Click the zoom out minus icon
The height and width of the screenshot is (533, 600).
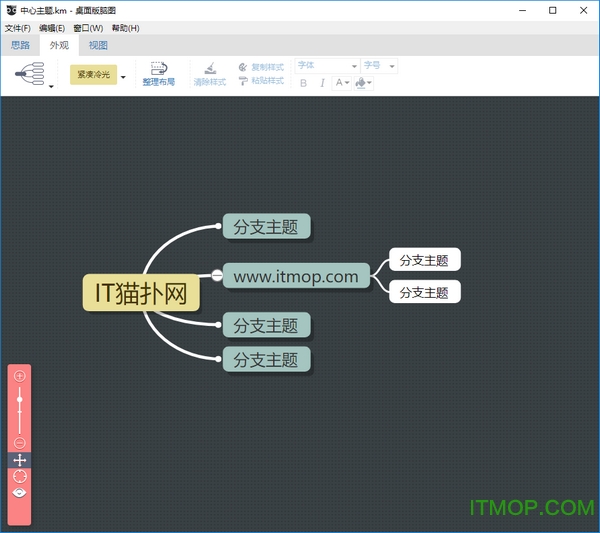point(20,443)
